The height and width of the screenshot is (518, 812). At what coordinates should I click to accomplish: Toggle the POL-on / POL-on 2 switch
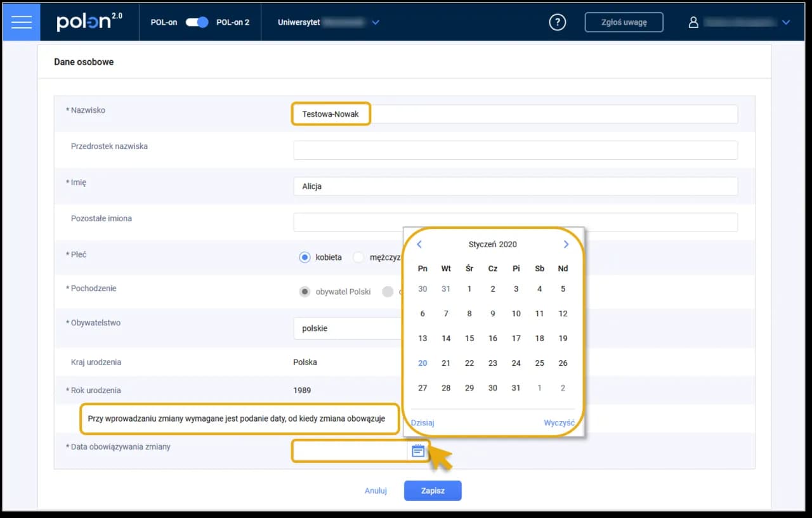(197, 22)
